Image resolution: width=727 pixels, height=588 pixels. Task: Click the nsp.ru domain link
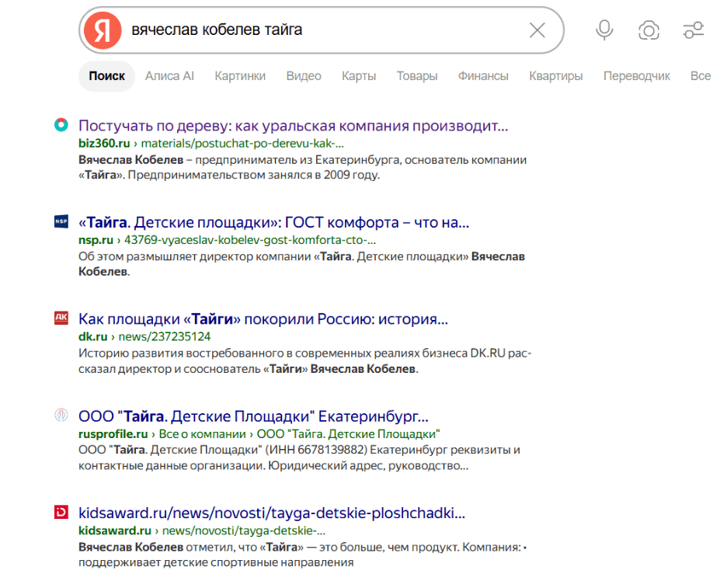[x=96, y=240]
